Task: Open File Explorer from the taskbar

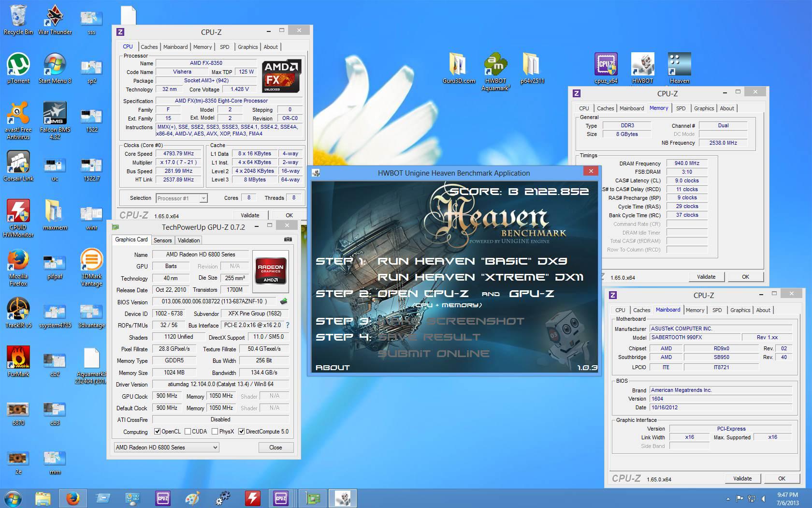Action: pos(43,498)
